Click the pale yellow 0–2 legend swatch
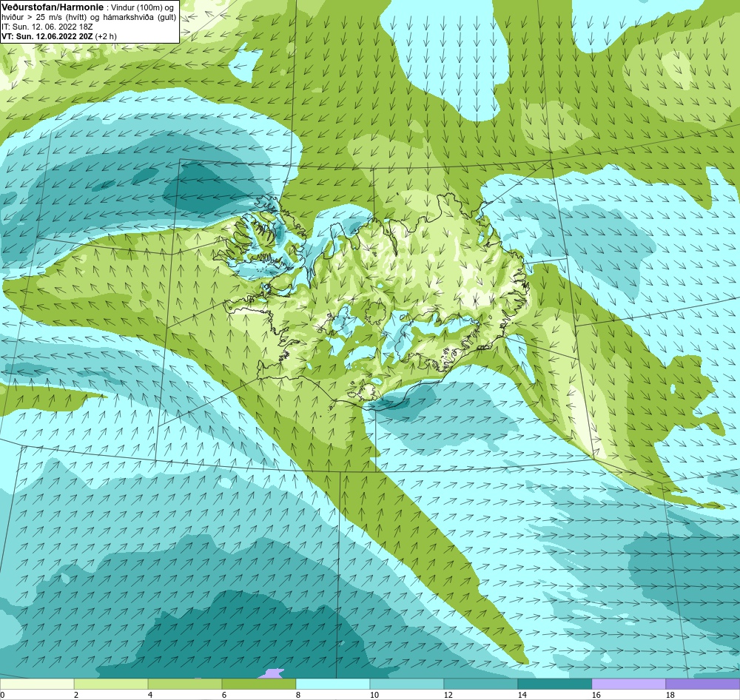 coord(37,684)
